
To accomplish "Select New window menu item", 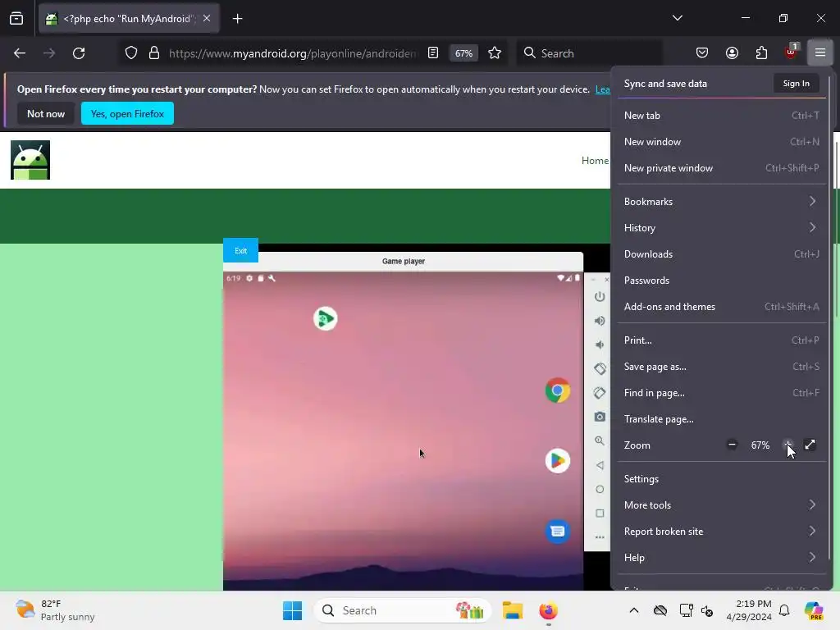I will click(721, 141).
